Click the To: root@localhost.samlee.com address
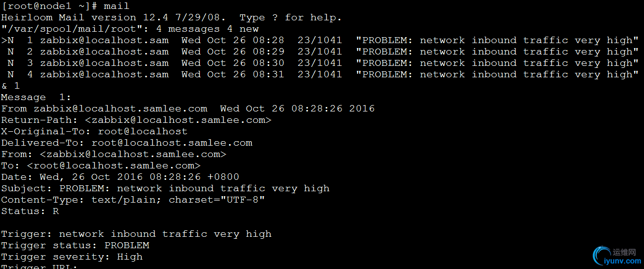The width and height of the screenshot is (644, 269). click(x=114, y=166)
